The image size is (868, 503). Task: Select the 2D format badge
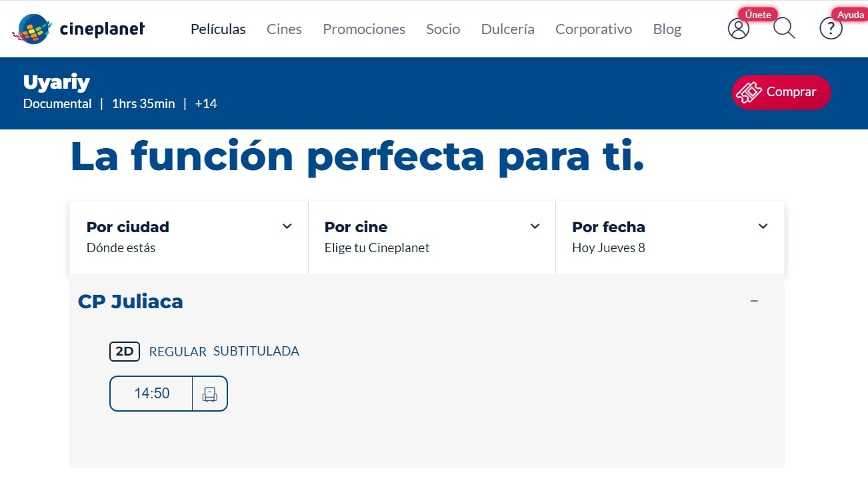coord(125,352)
